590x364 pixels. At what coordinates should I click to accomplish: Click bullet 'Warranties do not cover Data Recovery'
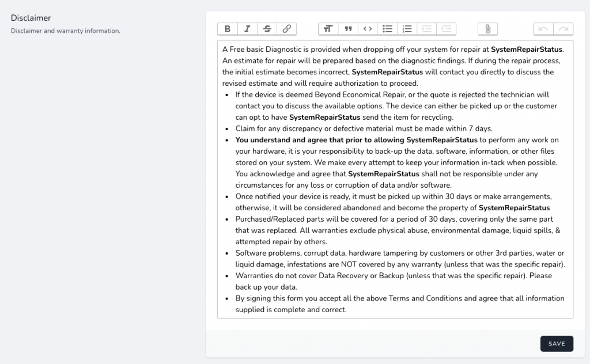coord(394,281)
